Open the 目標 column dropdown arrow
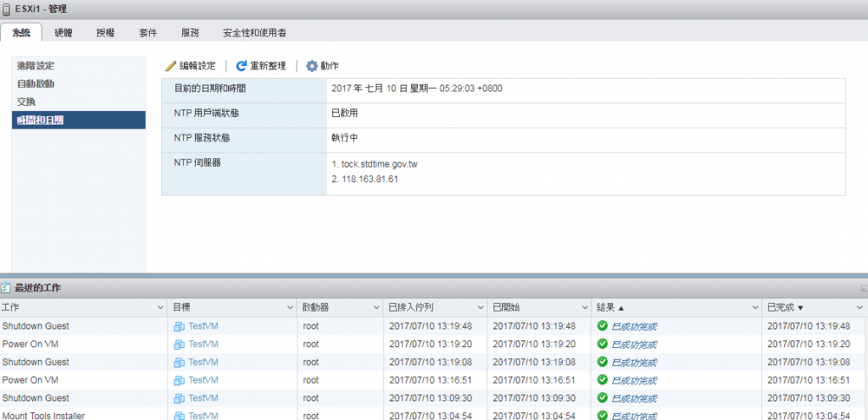The height and width of the screenshot is (420, 868). tap(290, 307)
